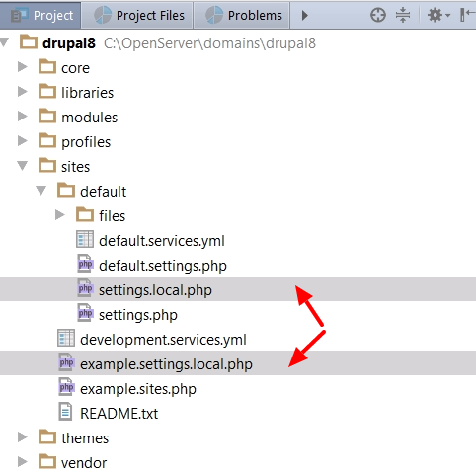The width and height of the screenshot is (476, 476).
Task: Click the files folder icon
Action: click(x=85, y=214)
